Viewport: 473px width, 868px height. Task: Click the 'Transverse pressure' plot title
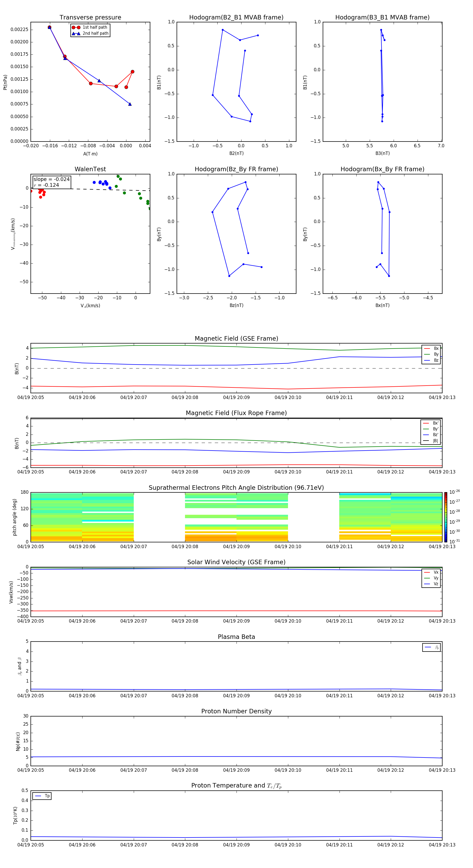pos(90,18)
